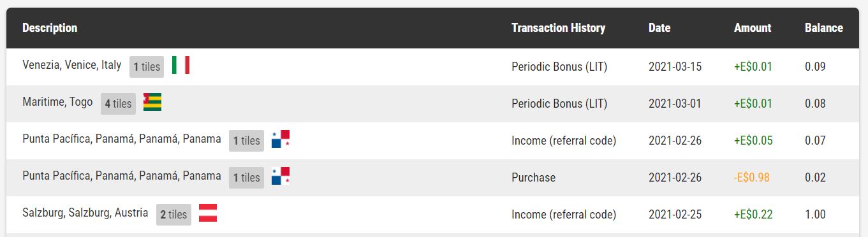Click the Panama flag in the referral income row
The image size is (868, 237).
pos(281,139)
